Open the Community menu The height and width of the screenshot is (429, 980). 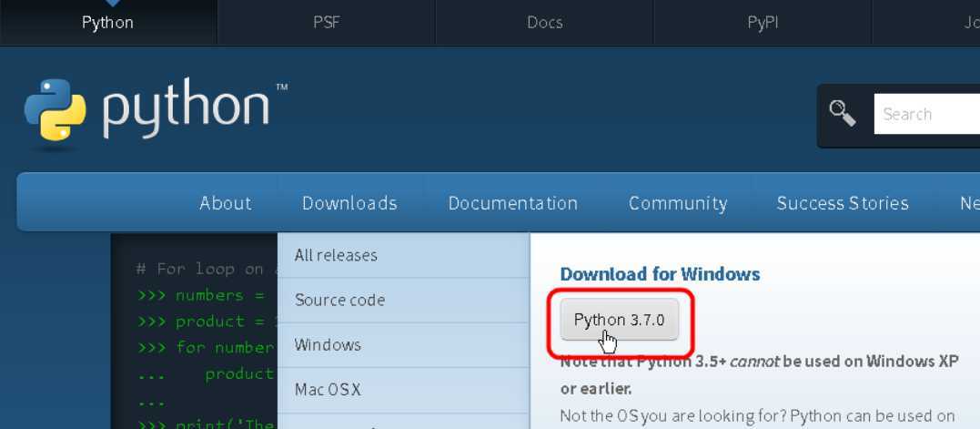coord(678,202)
